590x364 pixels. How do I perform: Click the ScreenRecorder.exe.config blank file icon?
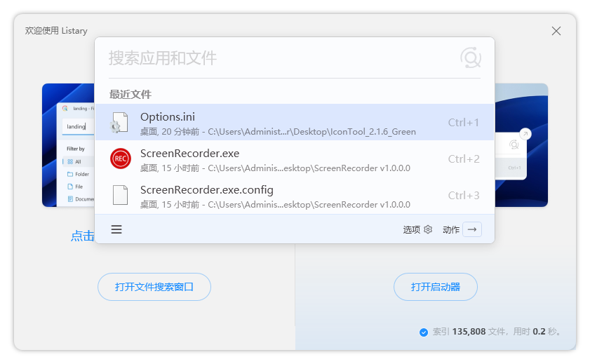click(x=121, y=195)
